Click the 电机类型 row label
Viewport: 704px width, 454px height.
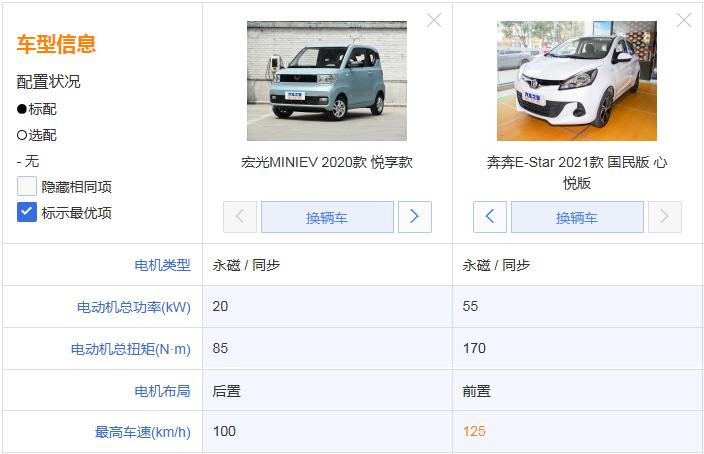tap(162, 265)
